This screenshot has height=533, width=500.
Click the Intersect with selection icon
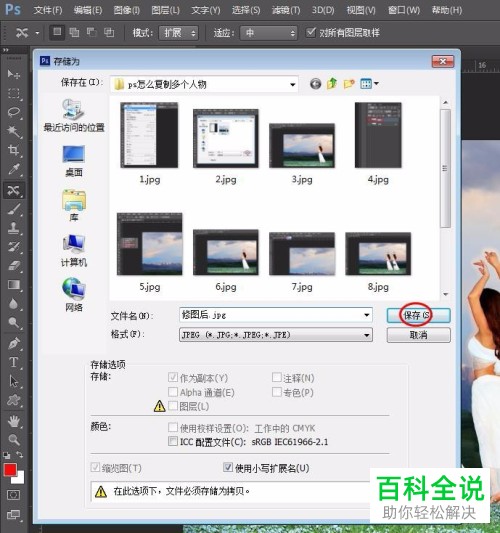(109, 33)
